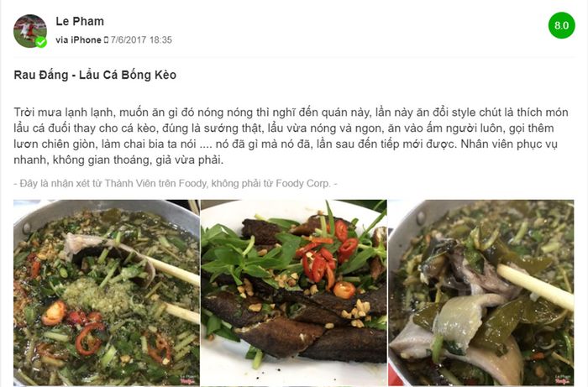Click the green verified checkmark badge
Viewport: 588px width, 387px height.
(41, 42)
